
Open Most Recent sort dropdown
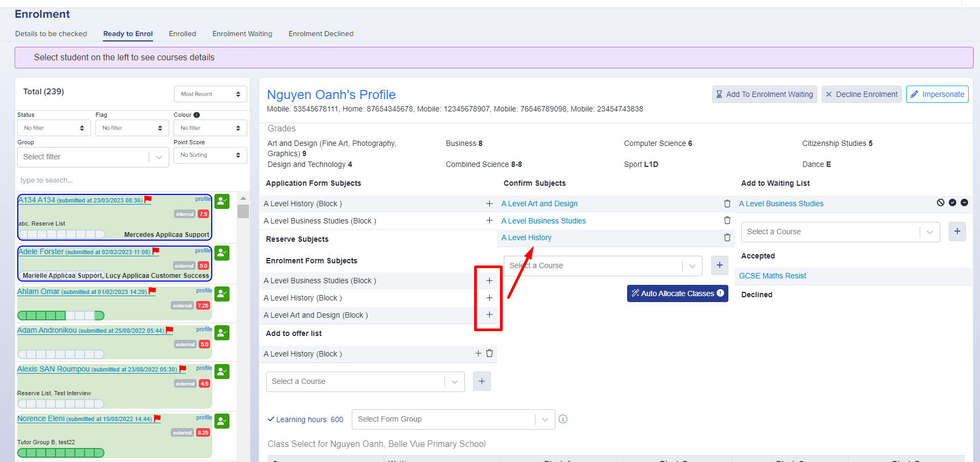click(211, 94)
